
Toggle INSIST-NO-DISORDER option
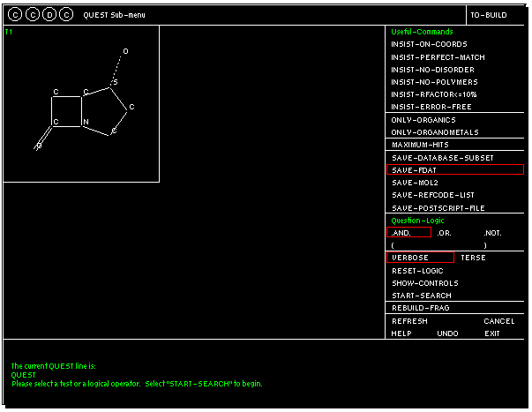click(432, 70)
